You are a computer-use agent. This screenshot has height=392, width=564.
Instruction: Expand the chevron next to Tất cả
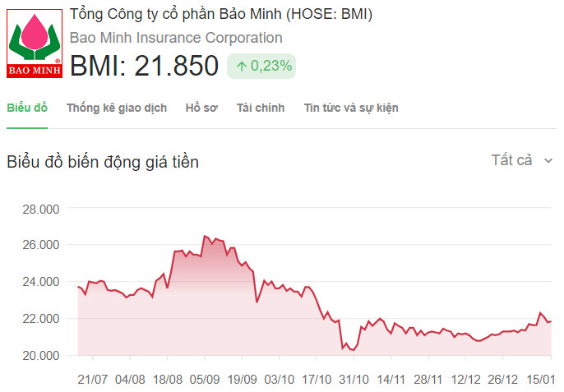[x=548, y=161]
